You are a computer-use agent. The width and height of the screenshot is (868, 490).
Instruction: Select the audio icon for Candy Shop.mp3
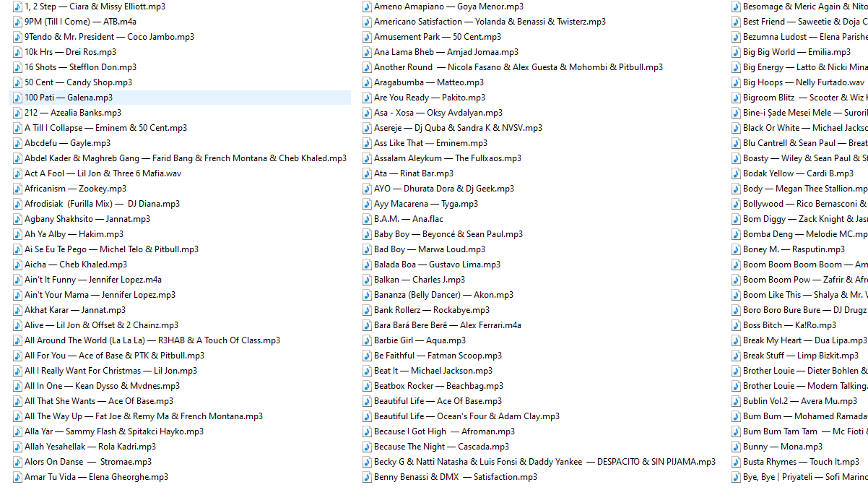pyautogui.click(x=17, y=82)
